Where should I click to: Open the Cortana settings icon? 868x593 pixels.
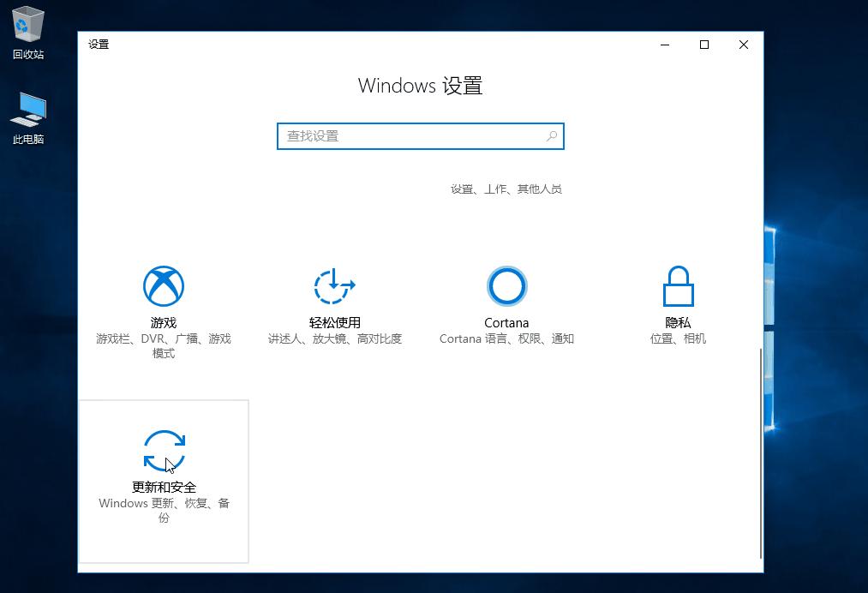(x=506, y=285)
